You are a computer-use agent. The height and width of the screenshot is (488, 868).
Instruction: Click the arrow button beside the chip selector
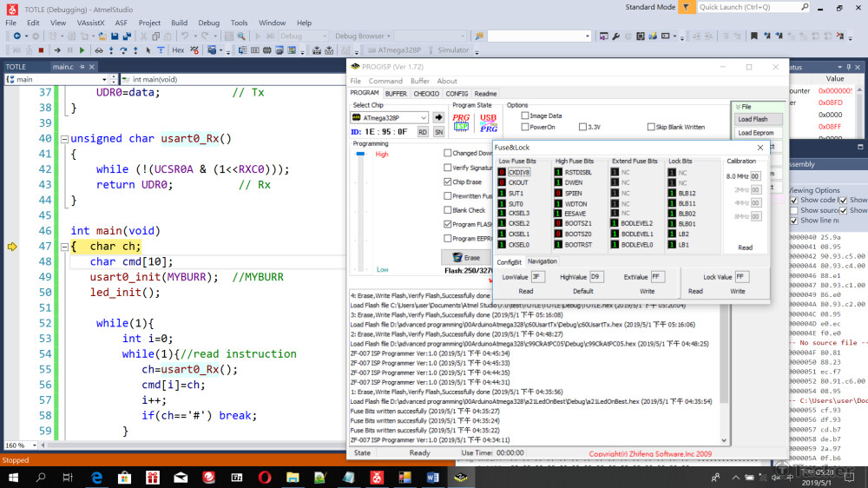[x=438, y=117]
